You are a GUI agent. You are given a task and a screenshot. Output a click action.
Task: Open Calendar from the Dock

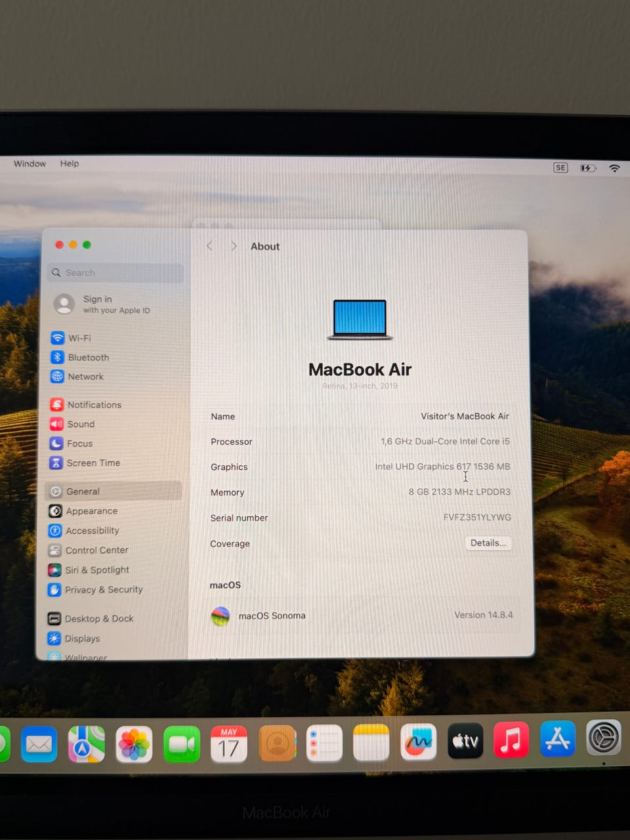(x=229, y=744)
